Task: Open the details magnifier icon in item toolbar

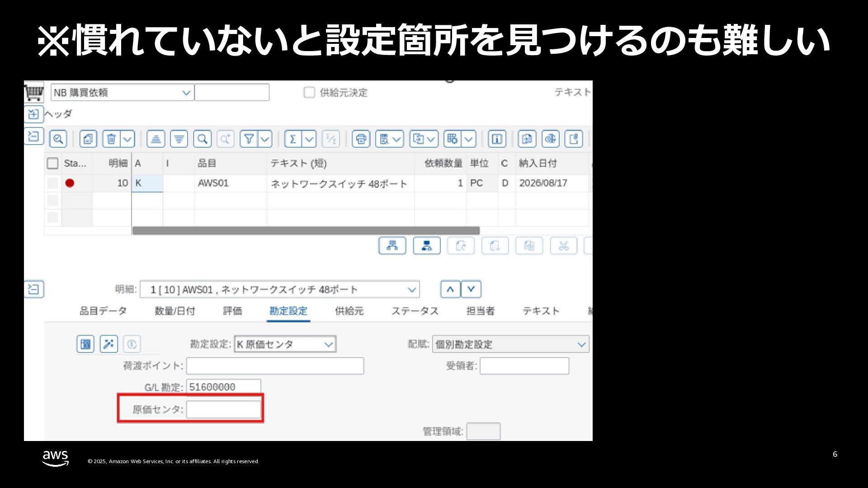Action: point(58,139)
